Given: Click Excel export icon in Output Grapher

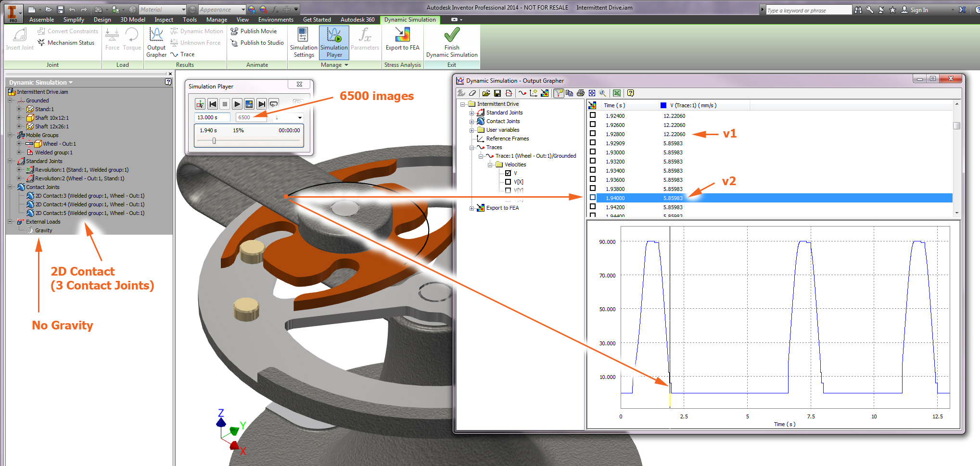Looking at the screenshot, I should (616, 93).
